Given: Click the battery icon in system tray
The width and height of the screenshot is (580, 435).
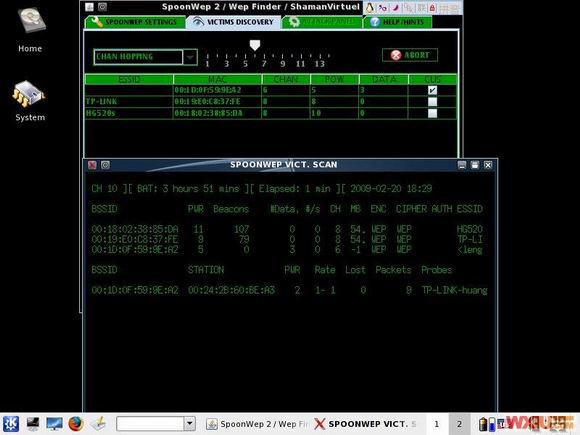Looking at the screenshot, I should [483, 424].
